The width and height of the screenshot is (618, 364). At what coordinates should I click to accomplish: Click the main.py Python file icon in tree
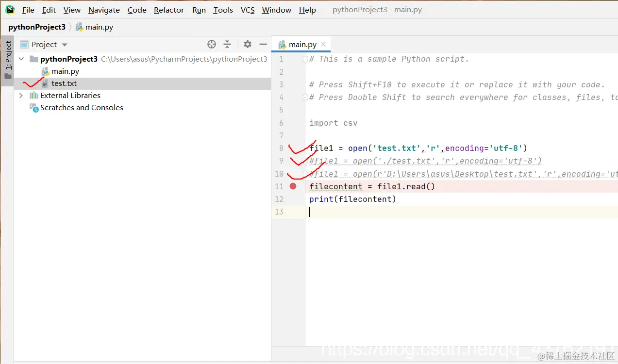coord(45,71)
